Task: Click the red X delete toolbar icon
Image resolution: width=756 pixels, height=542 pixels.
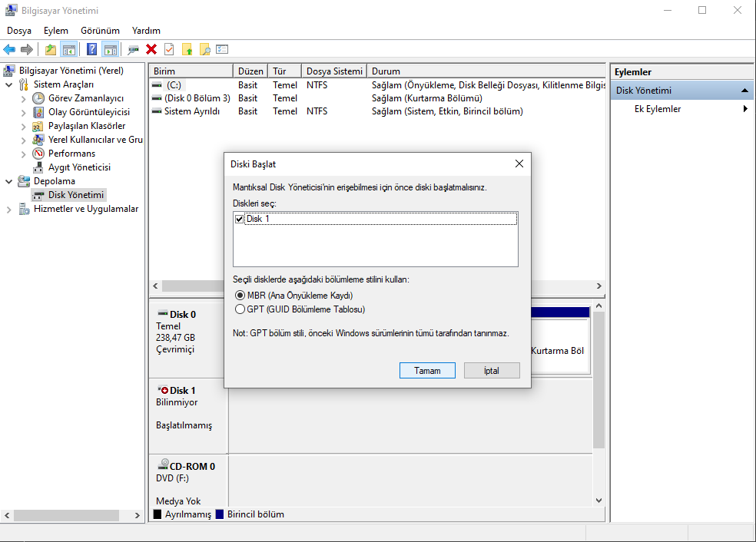Action: (x=151, y=49)
